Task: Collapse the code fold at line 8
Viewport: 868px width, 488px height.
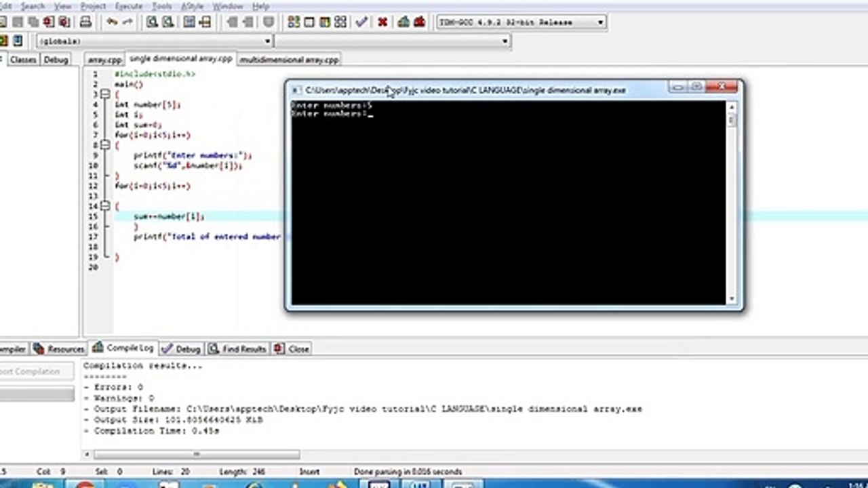Action: [105, 145]
